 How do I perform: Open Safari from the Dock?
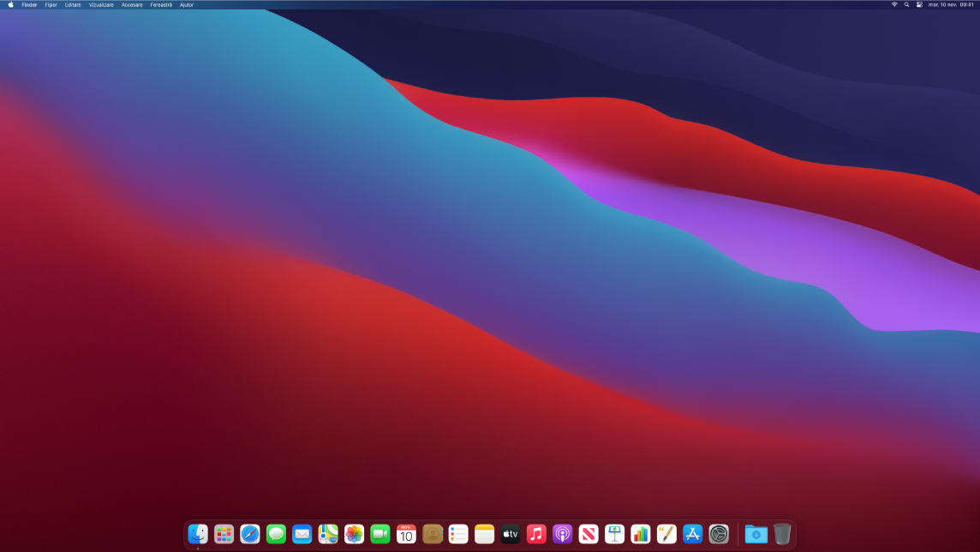(x=249, y=534)
